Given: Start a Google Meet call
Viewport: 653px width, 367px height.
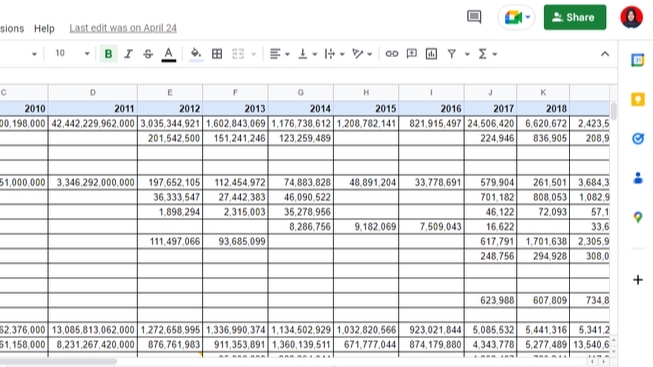Looking at the screenshot, I should 516,17.
